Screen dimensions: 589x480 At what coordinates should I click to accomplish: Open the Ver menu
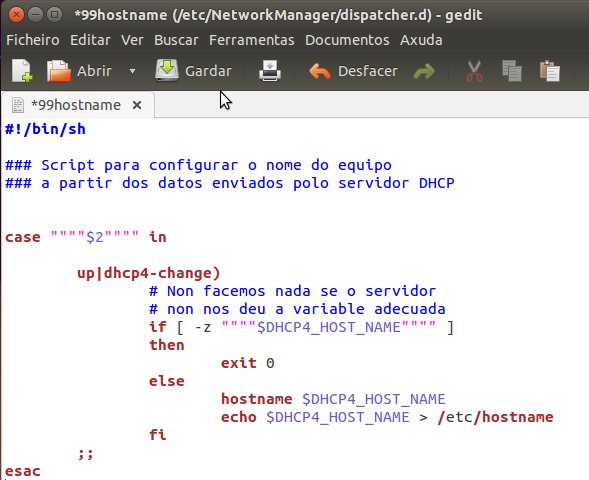point(132,40)
